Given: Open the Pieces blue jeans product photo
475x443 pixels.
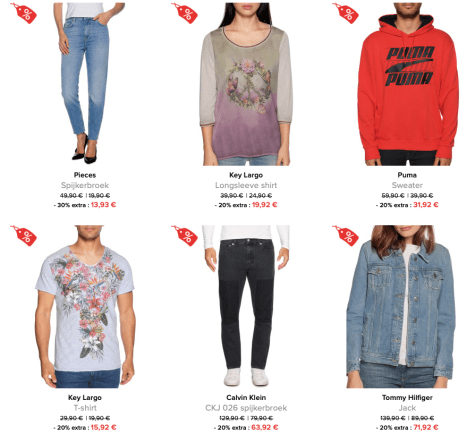Looking at the screenshot, I should click(85, 84).
